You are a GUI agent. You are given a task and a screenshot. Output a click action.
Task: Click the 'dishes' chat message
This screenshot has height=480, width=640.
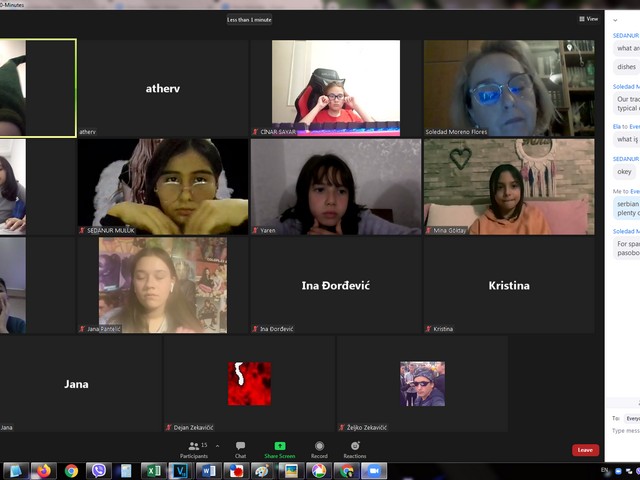pyautogui.click(x=626, y=67)
